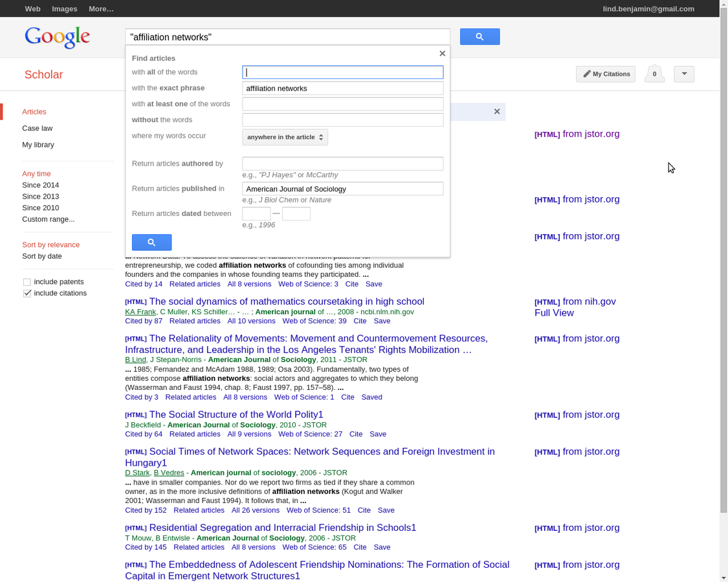Screen dimensions: 728x582
Task: Open the Web tab in top bar
Action: coord(32,9)
